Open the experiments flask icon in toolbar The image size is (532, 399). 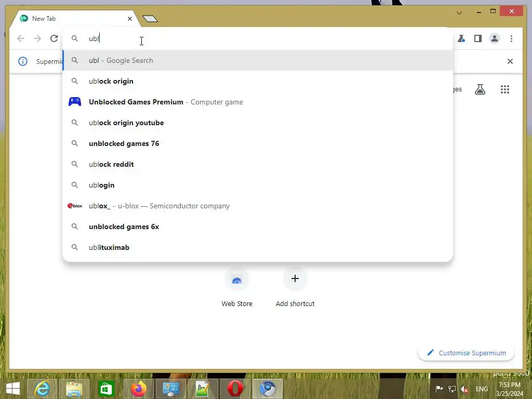pos(461,38)
